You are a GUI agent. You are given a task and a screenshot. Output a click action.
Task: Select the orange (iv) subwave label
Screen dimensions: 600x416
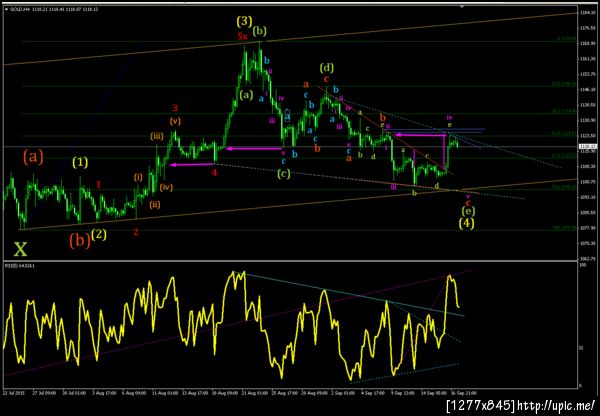[x=166, y=187]
